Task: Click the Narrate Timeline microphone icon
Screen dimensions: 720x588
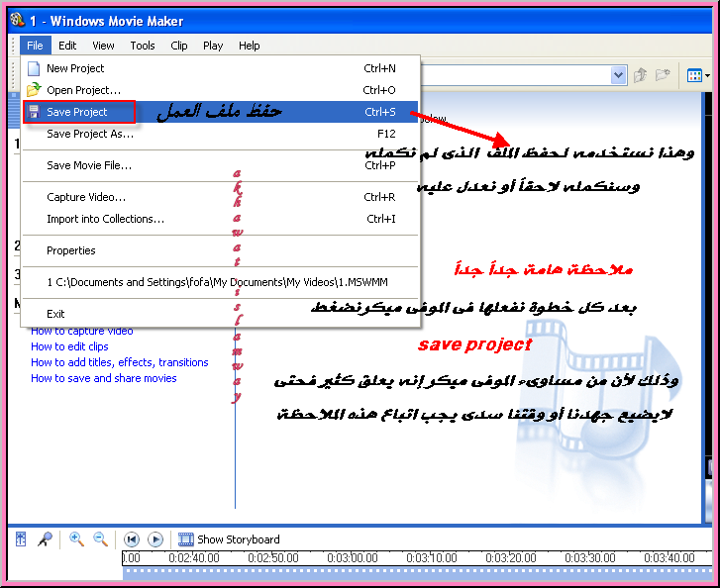Action: (x=45, y=539)
